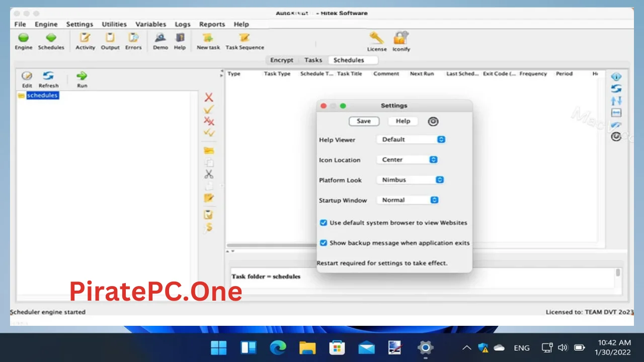Screen dimensions: 644x362
Task: Click the single orange checkmark icon
Action: (209, 109)
